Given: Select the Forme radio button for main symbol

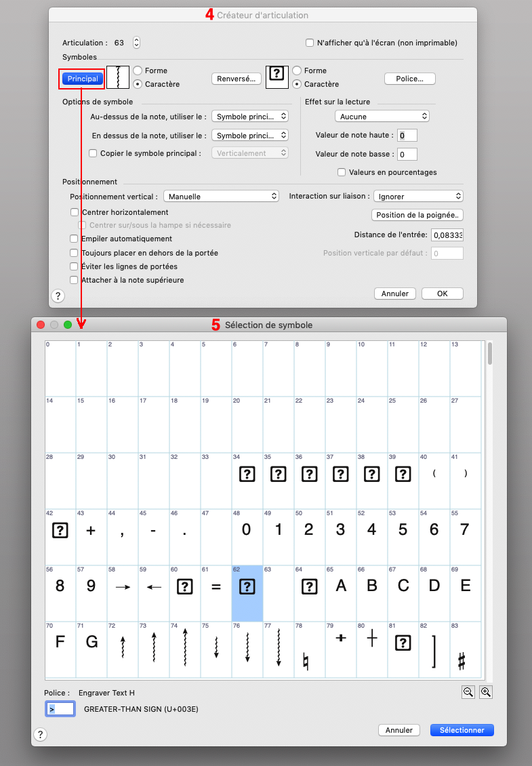Looking at the screenshot, I should [x=138, y=70].
